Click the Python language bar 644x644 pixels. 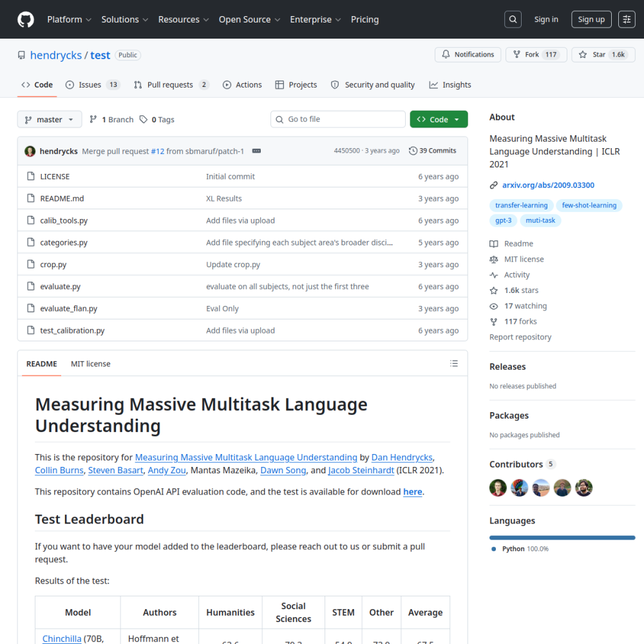click(562, 538)
